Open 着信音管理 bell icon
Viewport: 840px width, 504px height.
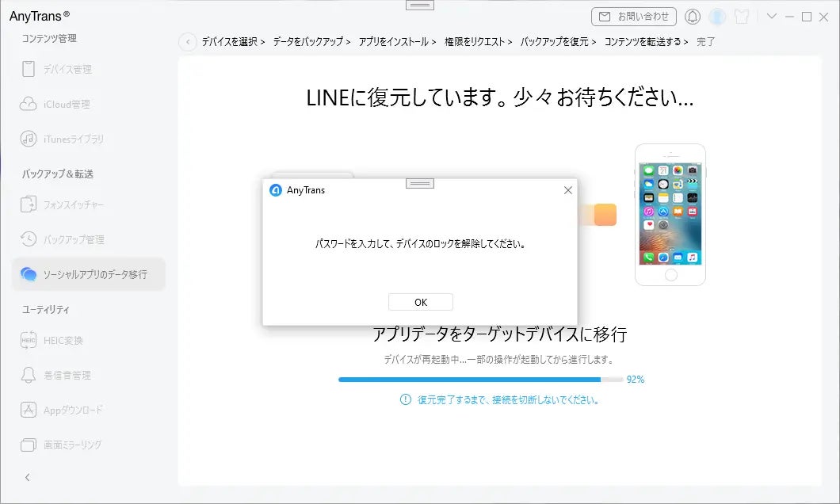(29, 375)
